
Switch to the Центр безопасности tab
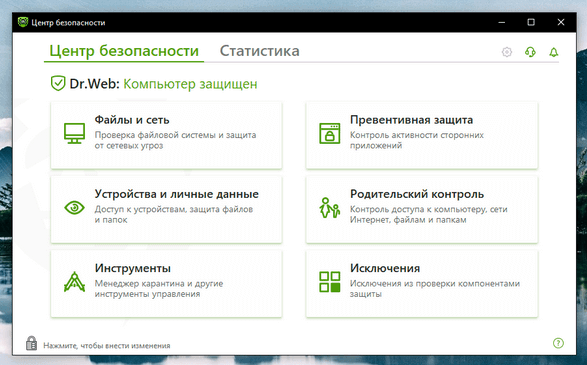click(124, 51)
